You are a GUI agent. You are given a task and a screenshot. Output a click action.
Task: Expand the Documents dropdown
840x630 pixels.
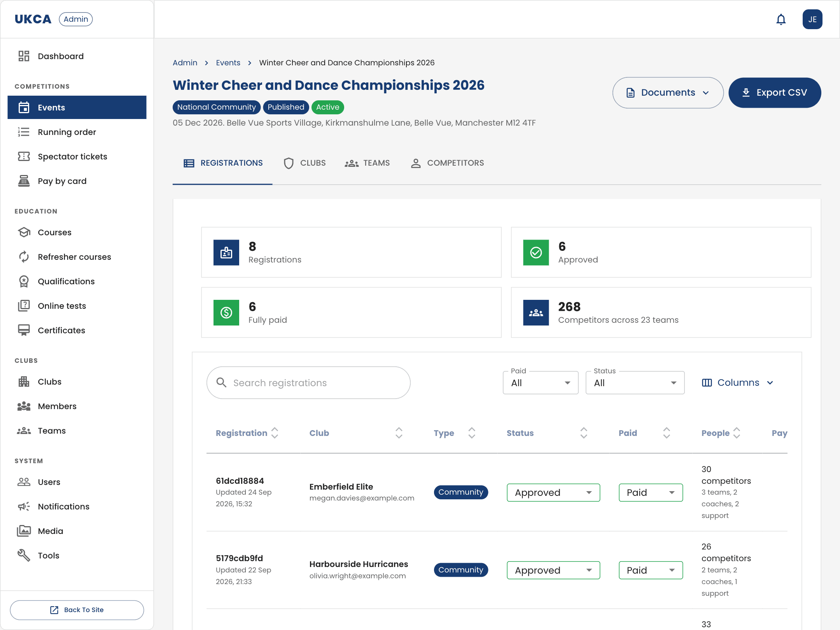point(668,93)
